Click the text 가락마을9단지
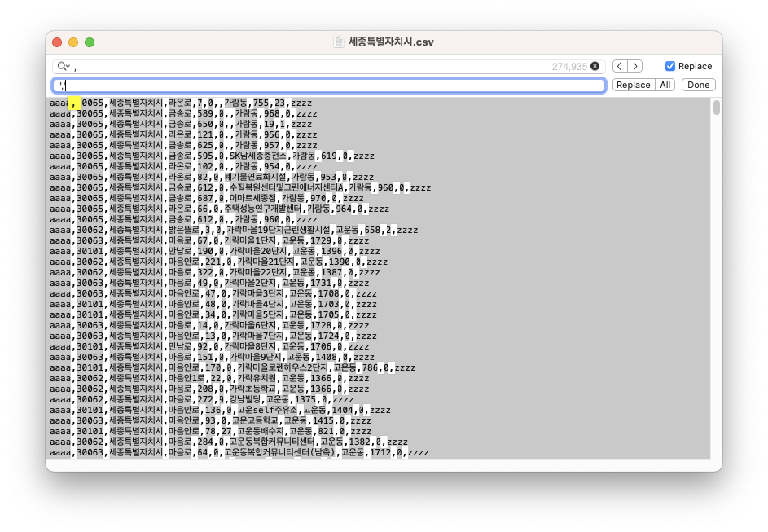Viewport: 768px width, 532px height. [256, 357]
